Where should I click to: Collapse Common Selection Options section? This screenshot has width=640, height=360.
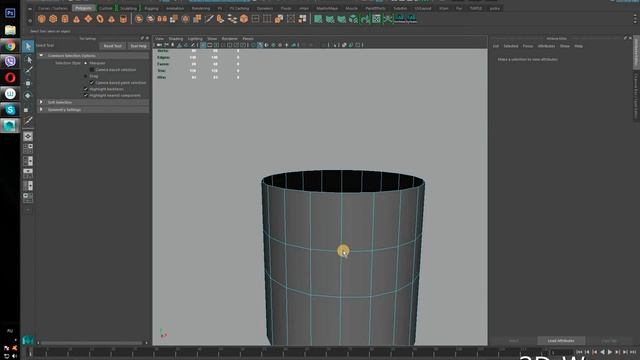pyautogui.click(x=41, y=56)
